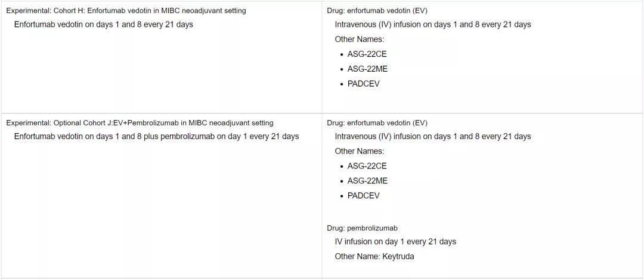This screenshot has width=644, height=280.
Task: Click the 'Drug: pembrolizumab' heading
Action: pyautogui.click(x=362, y=228)
